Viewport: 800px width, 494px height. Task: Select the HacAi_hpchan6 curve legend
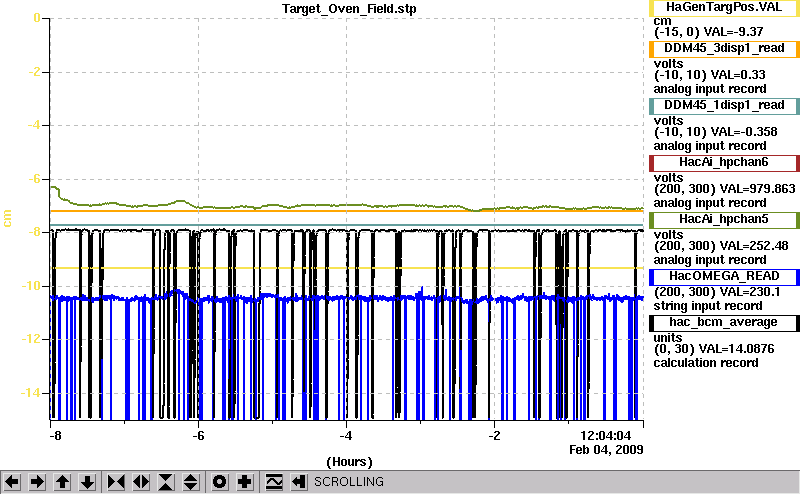724,163
